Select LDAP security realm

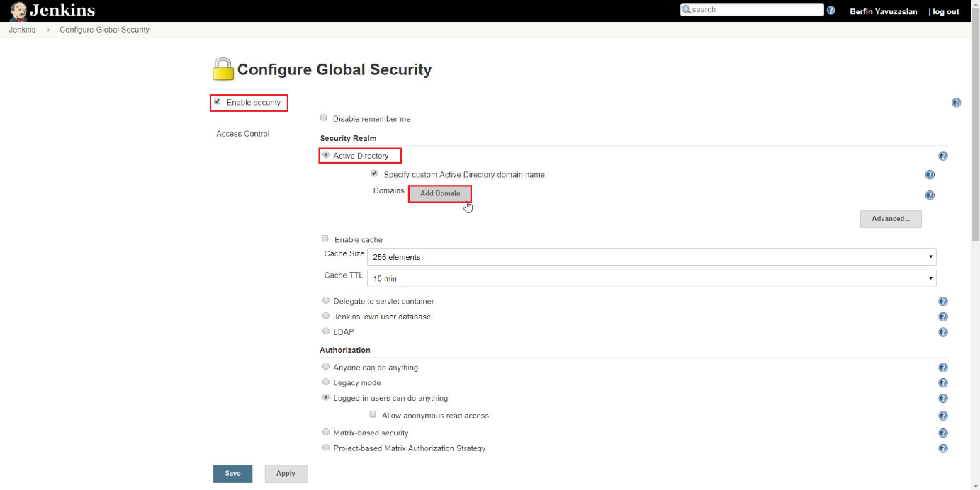click(326, 331)
